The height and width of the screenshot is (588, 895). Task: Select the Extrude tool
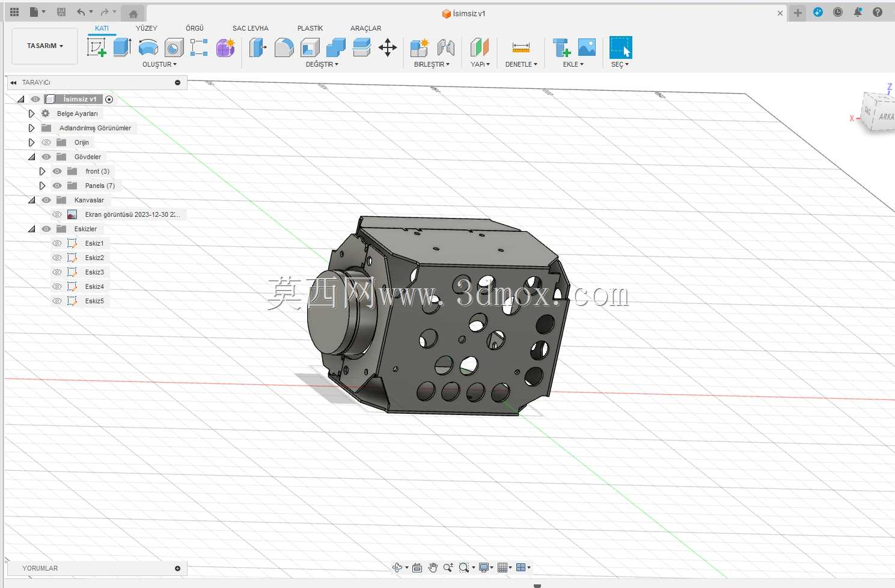(123, 47)
